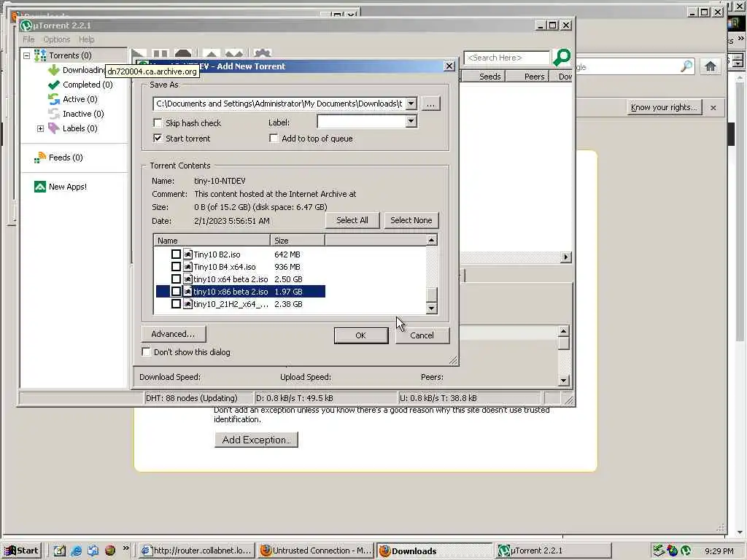
Task: Enable Skip hash check
Action: [158, 122]
